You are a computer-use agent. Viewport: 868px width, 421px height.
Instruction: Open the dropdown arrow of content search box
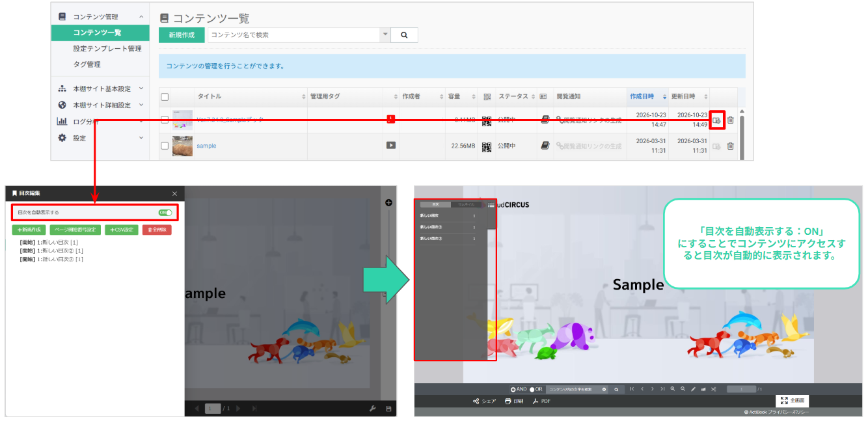pyautogui.click(x=385, y=35)
